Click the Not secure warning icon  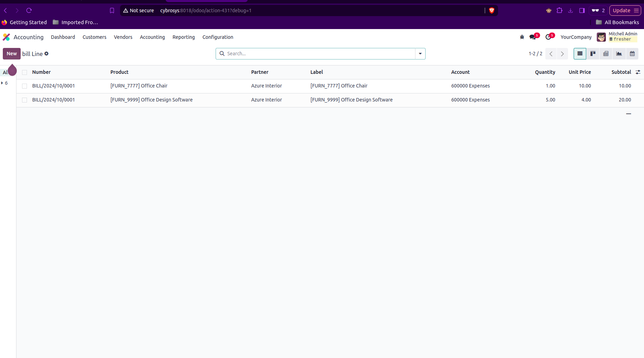tap(126, 10)
